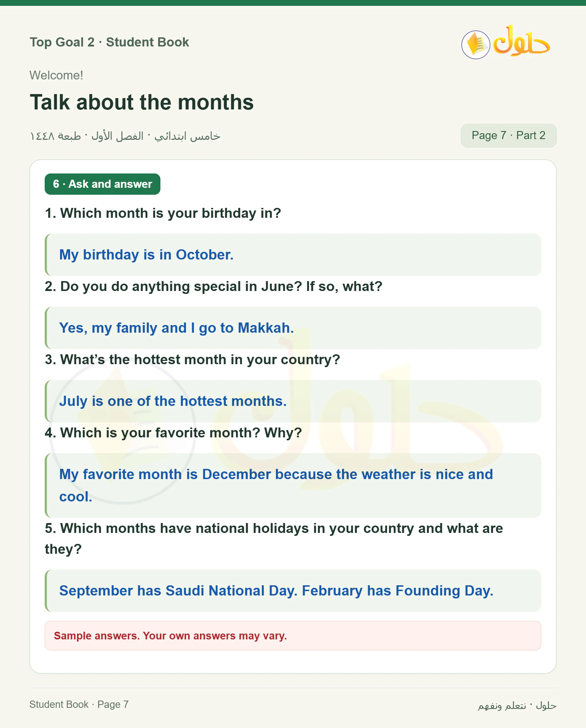Image resolution: width=586 pixels, height=728 pixels.
Task: Click the yellow Arabic حلول logo text
Action: 522,41
